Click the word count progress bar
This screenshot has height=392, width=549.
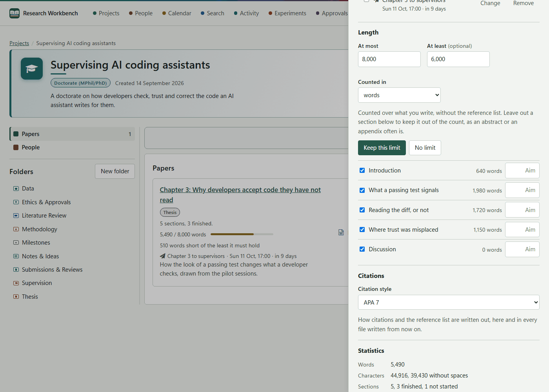(x=242, y=234)
